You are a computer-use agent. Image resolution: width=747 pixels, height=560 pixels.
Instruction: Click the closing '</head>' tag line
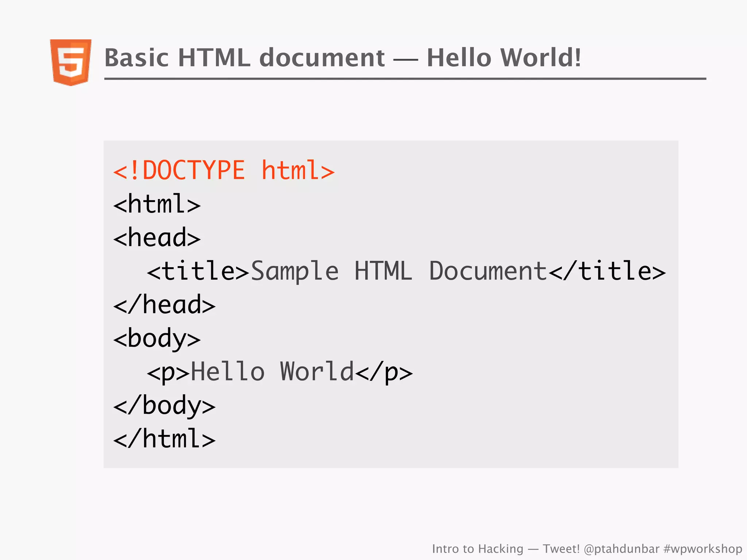pyautogui.click(x=164, y=304)
